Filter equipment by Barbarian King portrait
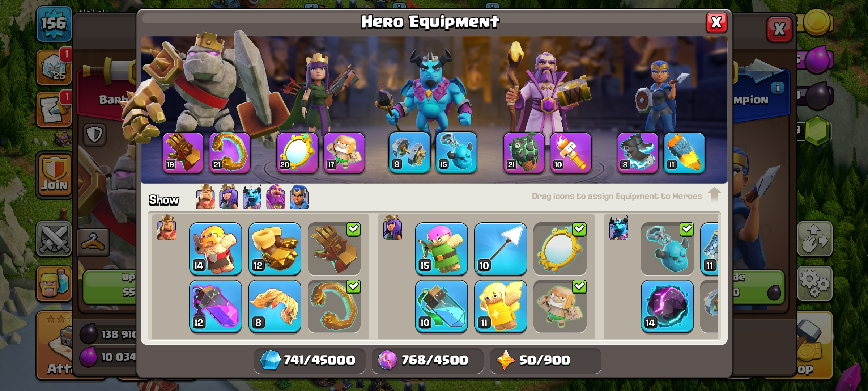This screenshot has width=868, height=391. 205,197
